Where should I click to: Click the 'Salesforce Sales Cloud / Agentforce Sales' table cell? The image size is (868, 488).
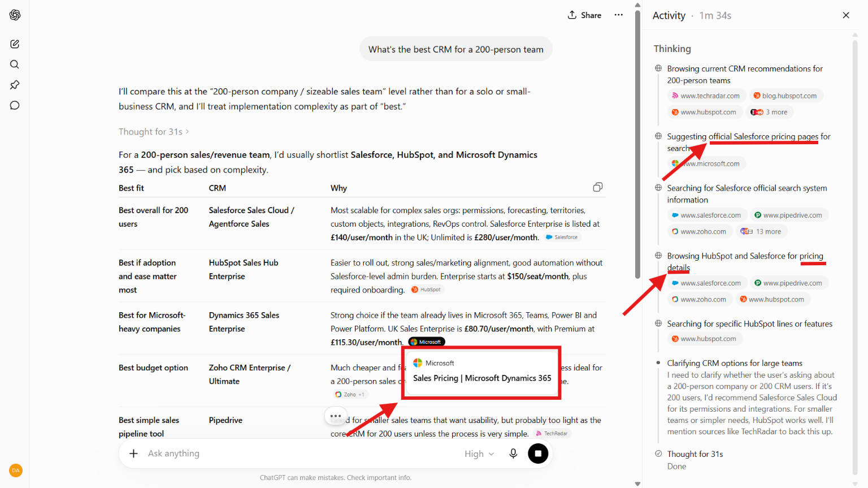251,217
